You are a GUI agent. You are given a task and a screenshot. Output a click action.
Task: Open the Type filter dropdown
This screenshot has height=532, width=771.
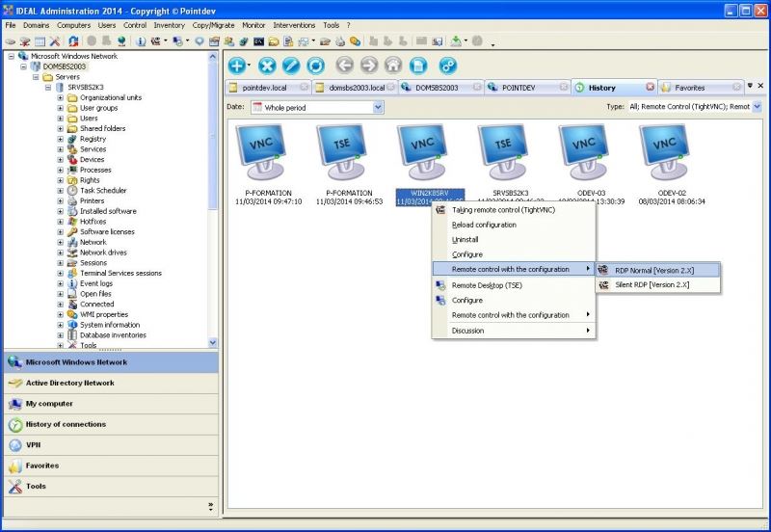pyautogui.click(x=757, y=107)
